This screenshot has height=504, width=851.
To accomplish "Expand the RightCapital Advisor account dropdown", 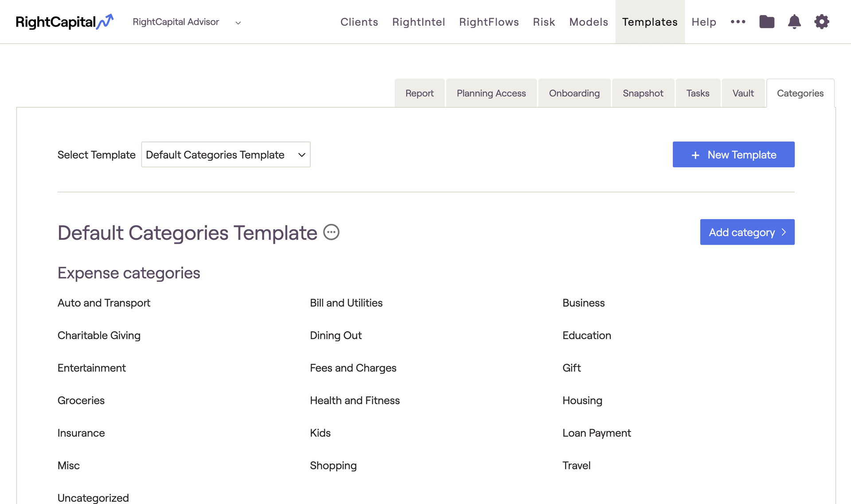I will pos(187,22).
